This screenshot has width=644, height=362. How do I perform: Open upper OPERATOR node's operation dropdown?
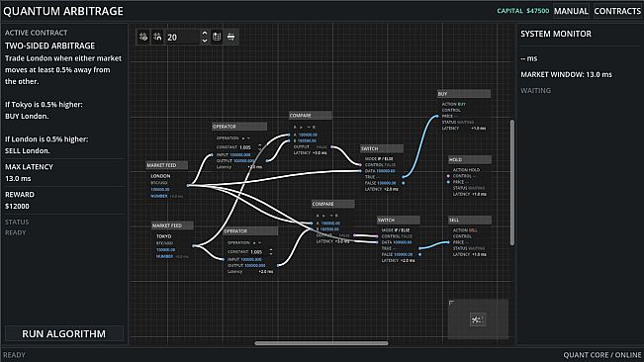tap(245, 138)
